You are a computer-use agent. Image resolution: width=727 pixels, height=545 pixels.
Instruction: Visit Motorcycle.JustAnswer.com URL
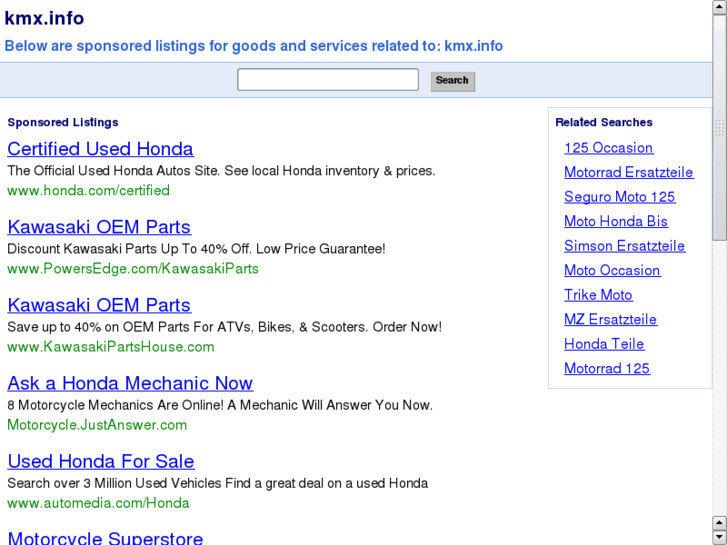tap(97, 425)
